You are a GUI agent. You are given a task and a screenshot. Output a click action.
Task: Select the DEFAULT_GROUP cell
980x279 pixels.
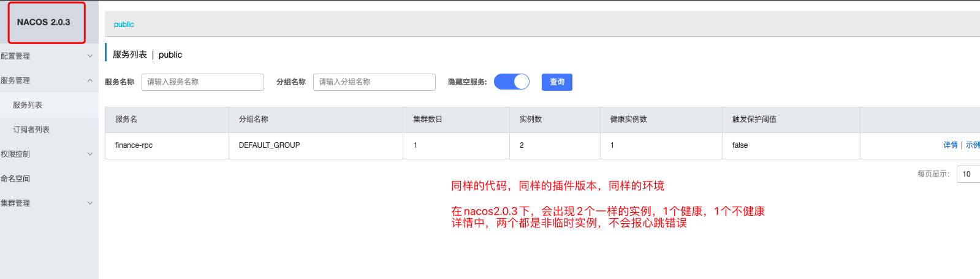(316, 146)
